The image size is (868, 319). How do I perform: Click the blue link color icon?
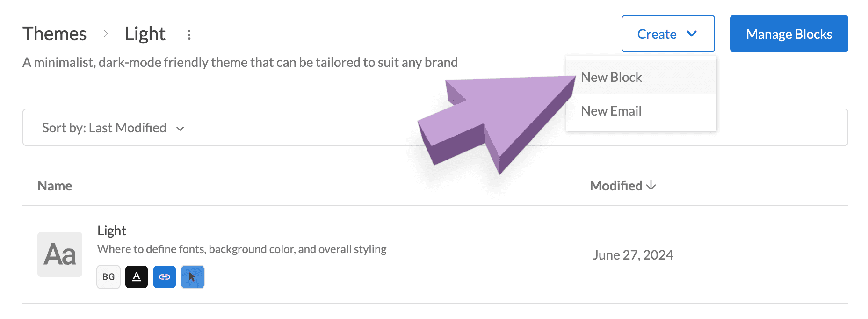(165, 277)
